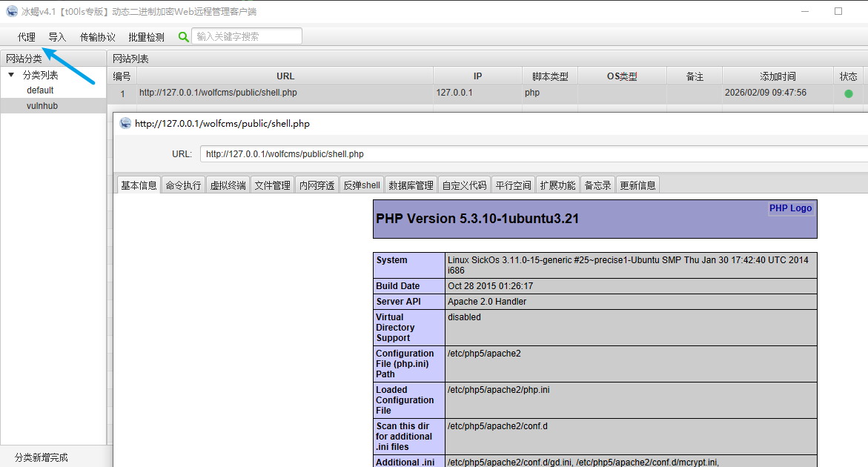Image resolution: width=868 pixels, height=467 pixels.
Task: Open the 导入 menu
Action: 57,37
